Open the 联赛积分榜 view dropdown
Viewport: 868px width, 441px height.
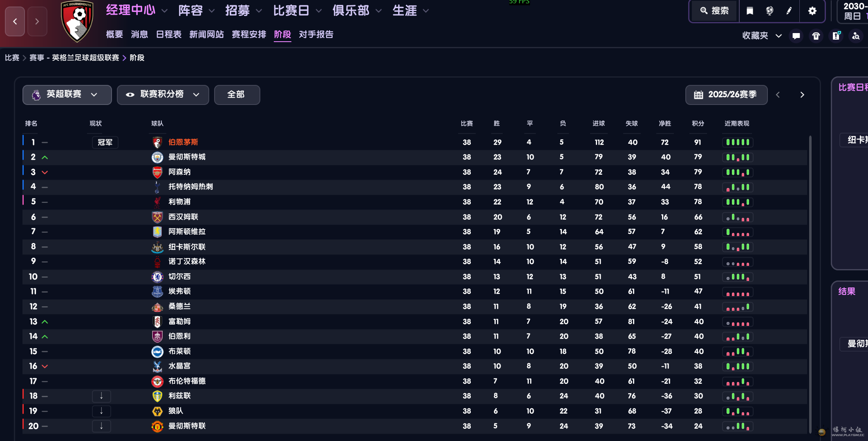(x=163, y=95)
